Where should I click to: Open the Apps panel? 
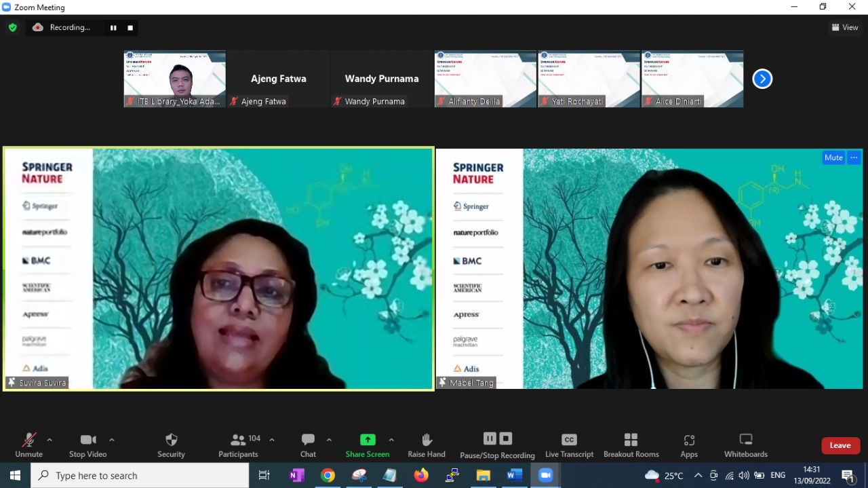click(x=689, y=445)
